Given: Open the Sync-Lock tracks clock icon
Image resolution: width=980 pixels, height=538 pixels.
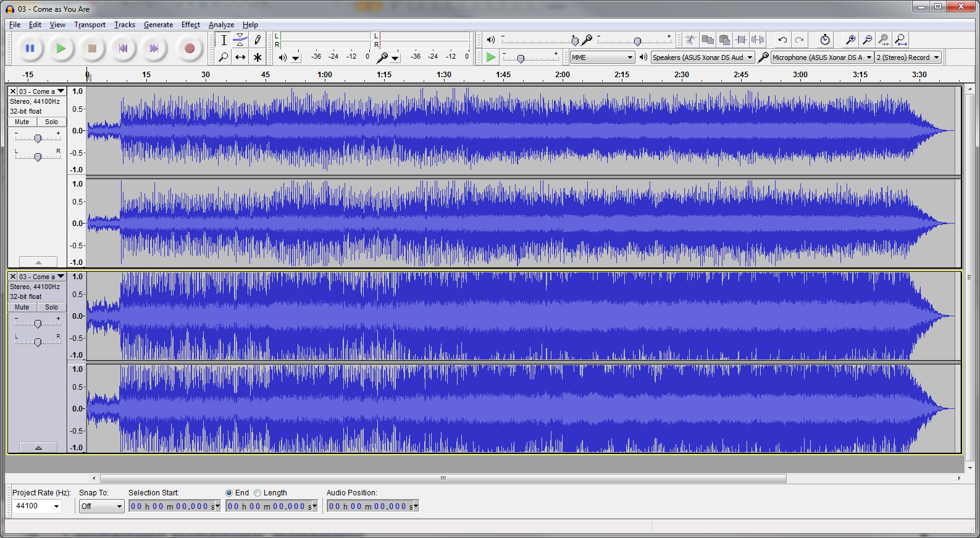Looking at the screenshot, I should click(825, 40).
